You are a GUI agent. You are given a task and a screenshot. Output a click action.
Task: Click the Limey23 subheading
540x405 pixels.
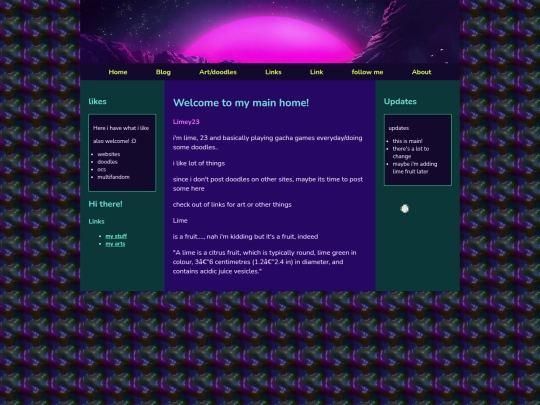[186, 122]
